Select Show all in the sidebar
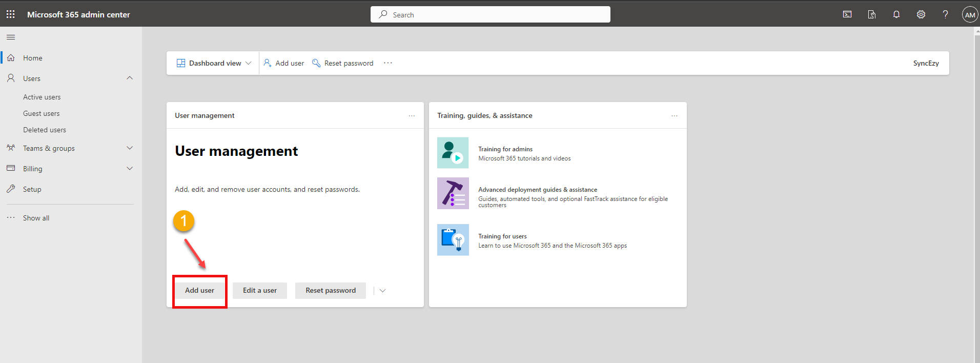The height and width of the screenshot is (363, 980). pyautogui.click(x=36, y=218)
